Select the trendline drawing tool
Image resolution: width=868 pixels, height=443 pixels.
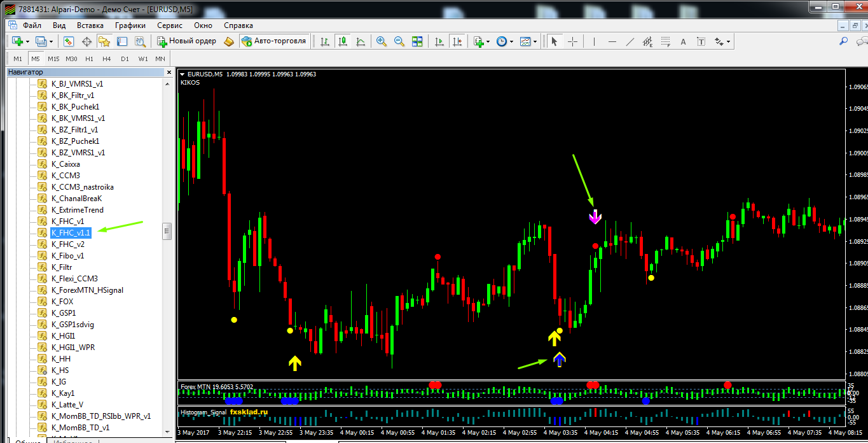coord(630,41)
